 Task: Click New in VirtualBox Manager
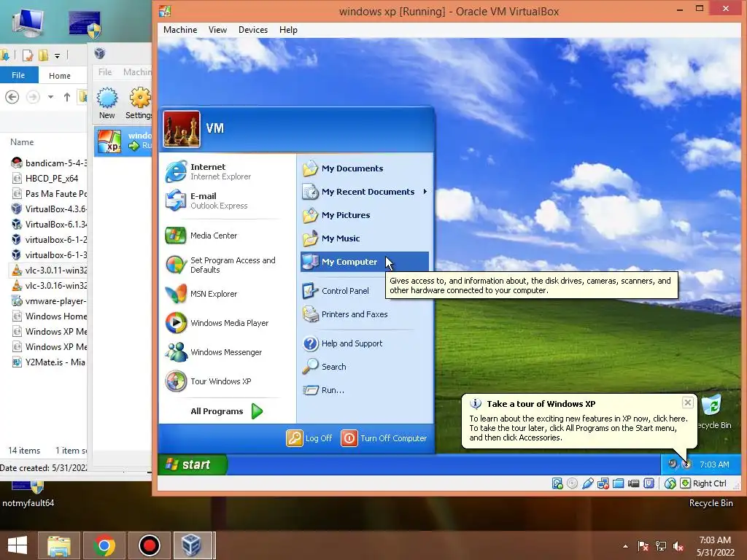pos(107,103)
